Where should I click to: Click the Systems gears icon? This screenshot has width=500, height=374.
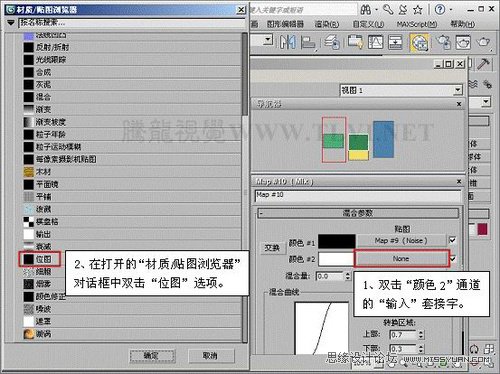pos(487,84)
